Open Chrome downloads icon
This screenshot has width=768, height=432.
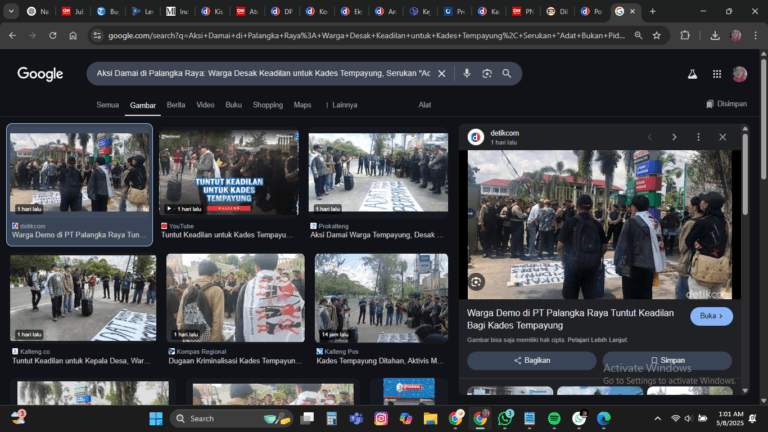715,35
